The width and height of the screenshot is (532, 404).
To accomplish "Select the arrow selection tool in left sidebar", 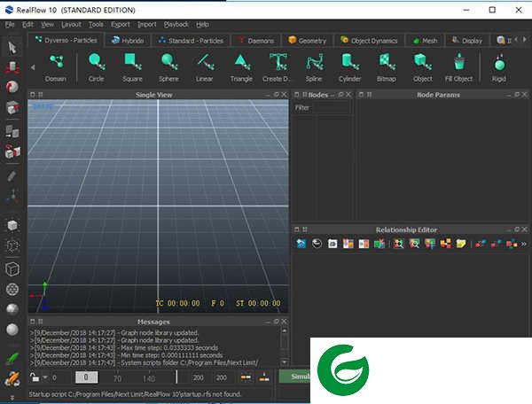I will coord(12,48).
